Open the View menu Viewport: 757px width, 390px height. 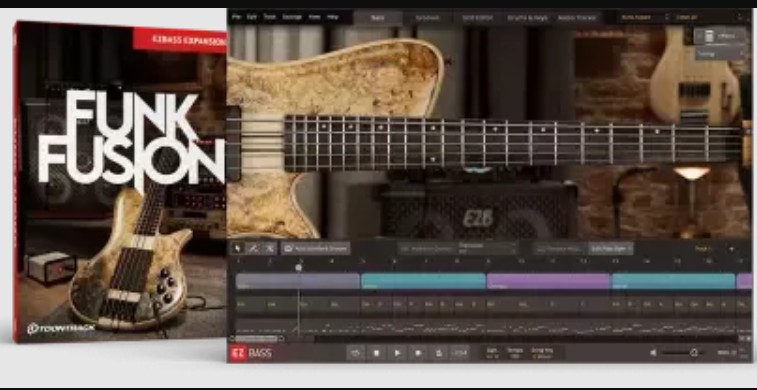[x=314, y=17]
